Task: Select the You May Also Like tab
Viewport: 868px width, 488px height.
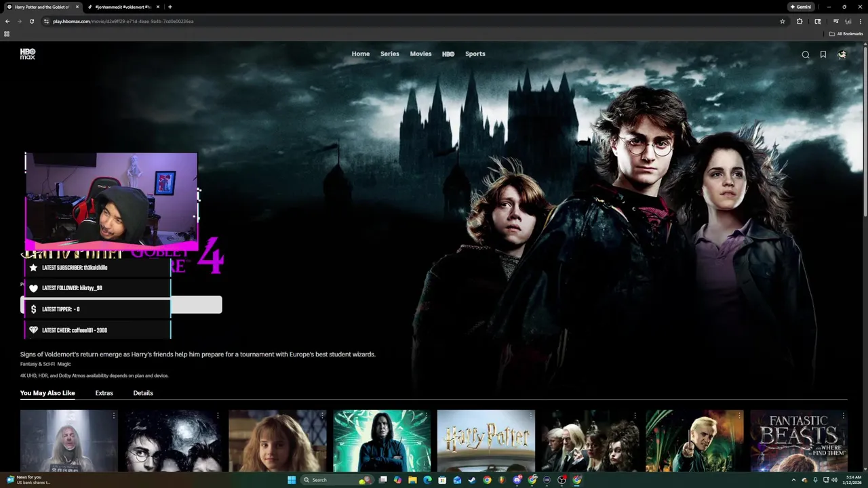Action: pyautogui.click(x=47, y=393)
